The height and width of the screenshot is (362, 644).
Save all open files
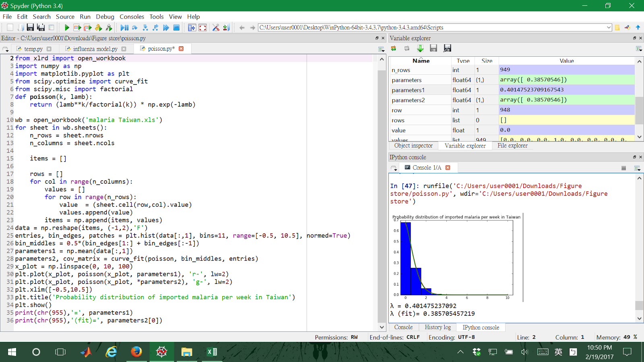pos(41,27)
